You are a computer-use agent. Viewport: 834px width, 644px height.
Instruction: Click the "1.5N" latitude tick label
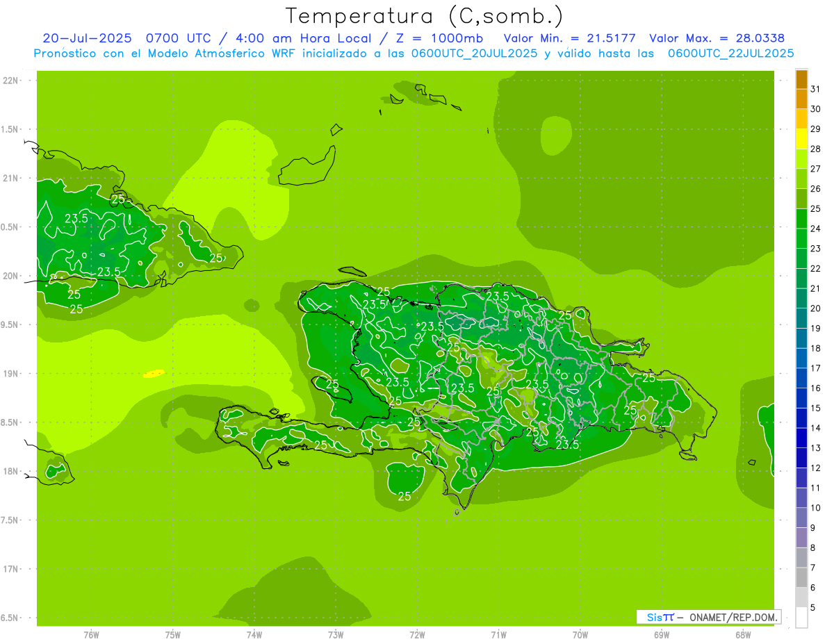(x=10, y=129)
